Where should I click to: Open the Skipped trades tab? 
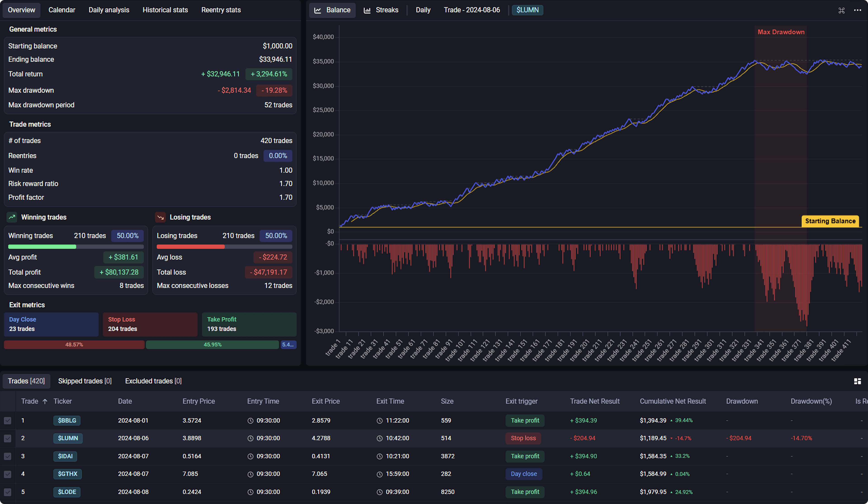coord(85,381)
